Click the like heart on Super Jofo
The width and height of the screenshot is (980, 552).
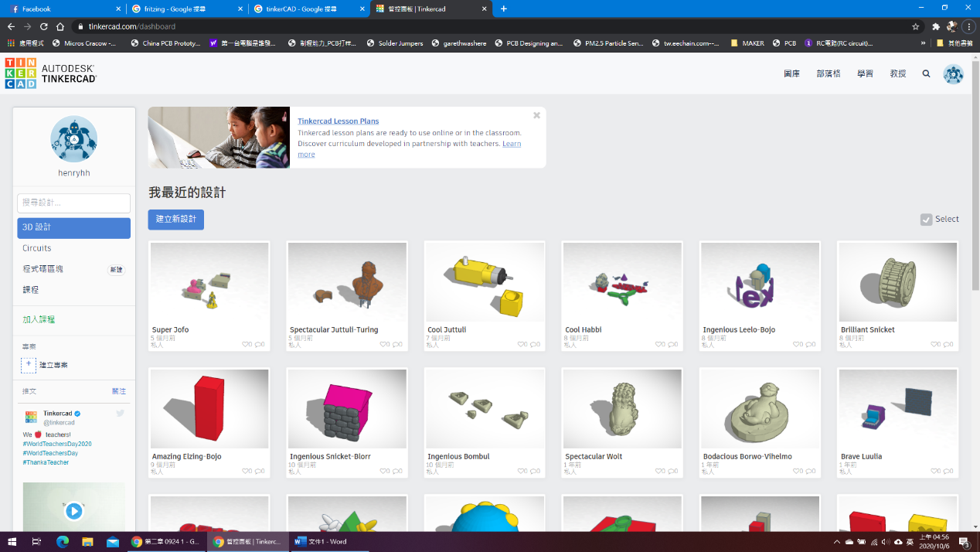pos(246,344)
